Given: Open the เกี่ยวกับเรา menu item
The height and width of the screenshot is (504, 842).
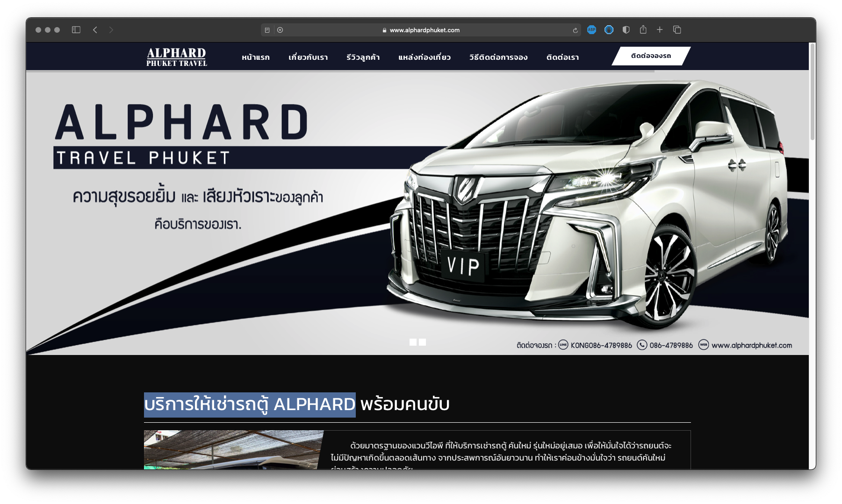Looking at the screenshot, I should (308, 57).
